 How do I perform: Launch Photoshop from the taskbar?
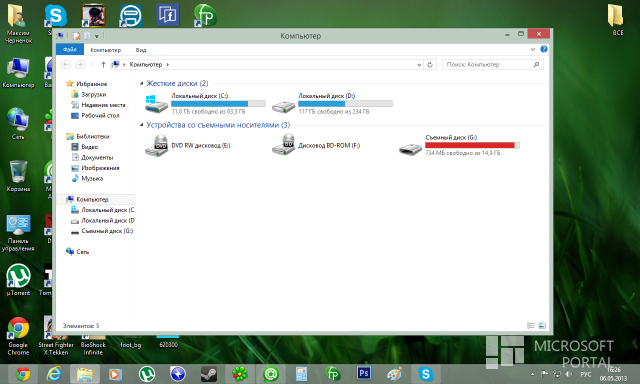coord(363,373)
